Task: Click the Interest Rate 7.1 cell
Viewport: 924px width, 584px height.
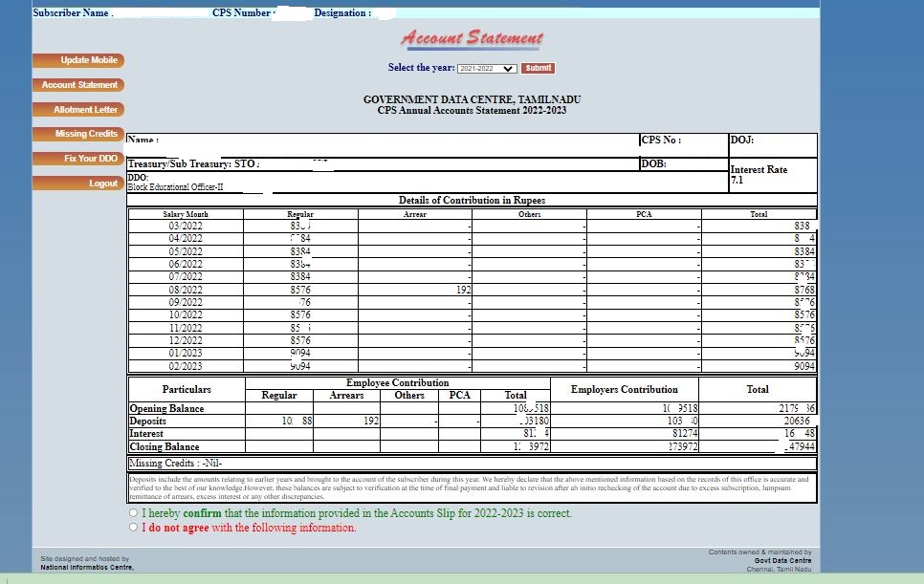Action: coord(773,175)
